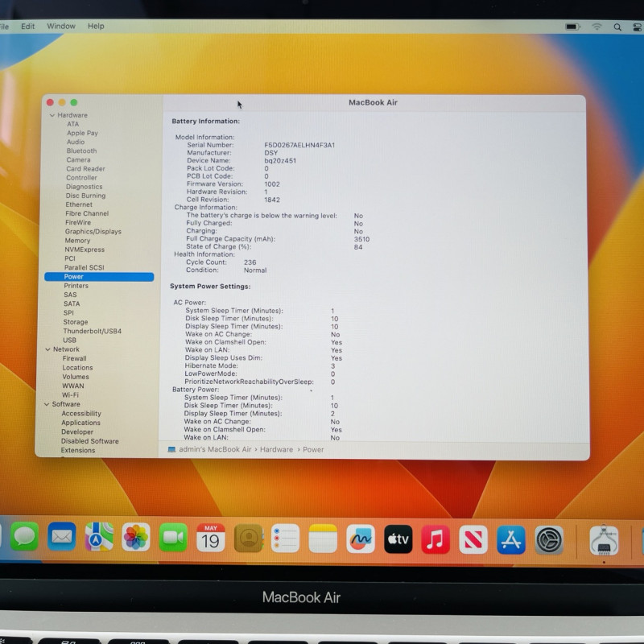This screenshot has width=644, height=644.
Task: Click admin's MacBook Air in path bar
Action: tap(215, 449)
